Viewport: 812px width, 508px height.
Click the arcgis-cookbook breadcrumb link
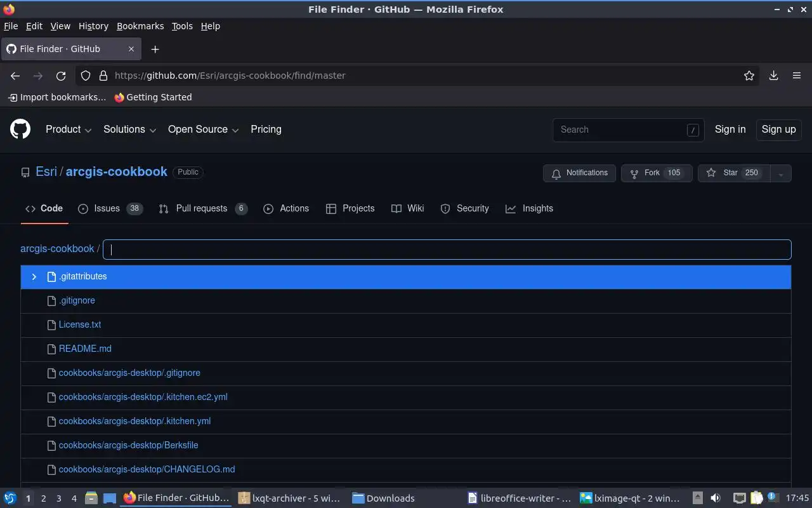tap(57, 249)
